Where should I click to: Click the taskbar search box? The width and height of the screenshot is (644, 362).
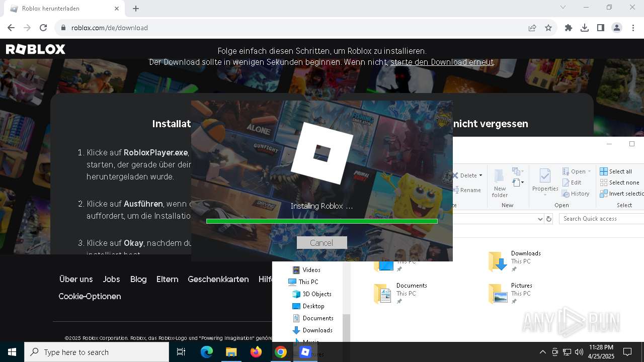click(x=97, y=352)
